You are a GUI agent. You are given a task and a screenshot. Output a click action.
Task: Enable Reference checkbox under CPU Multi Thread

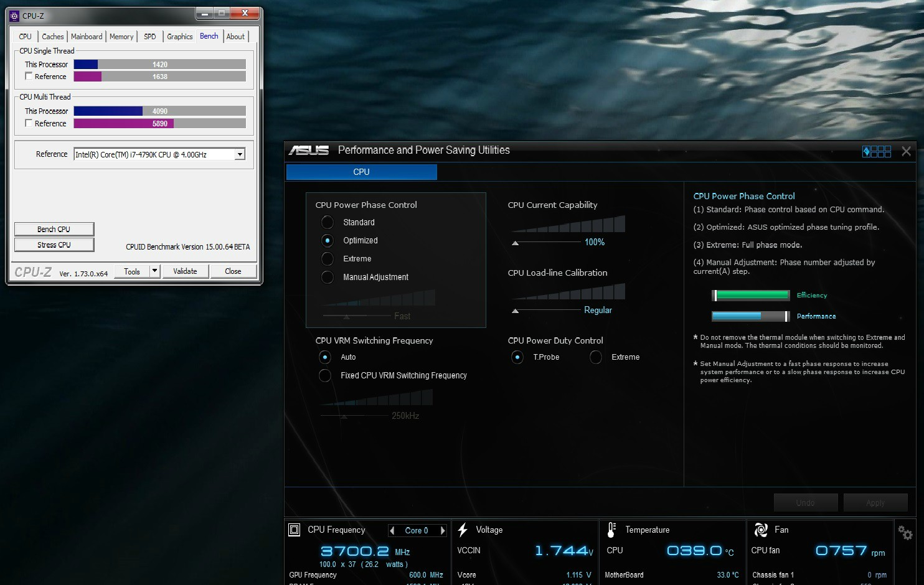tap(29, 123)
